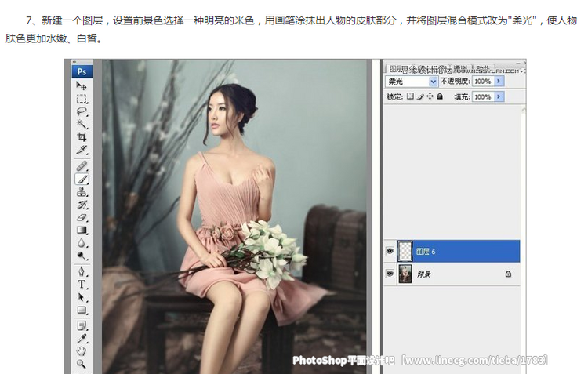Toggle lock image pixels brush icon
This screenshot has height=374, width=588.
click(420, 96)
